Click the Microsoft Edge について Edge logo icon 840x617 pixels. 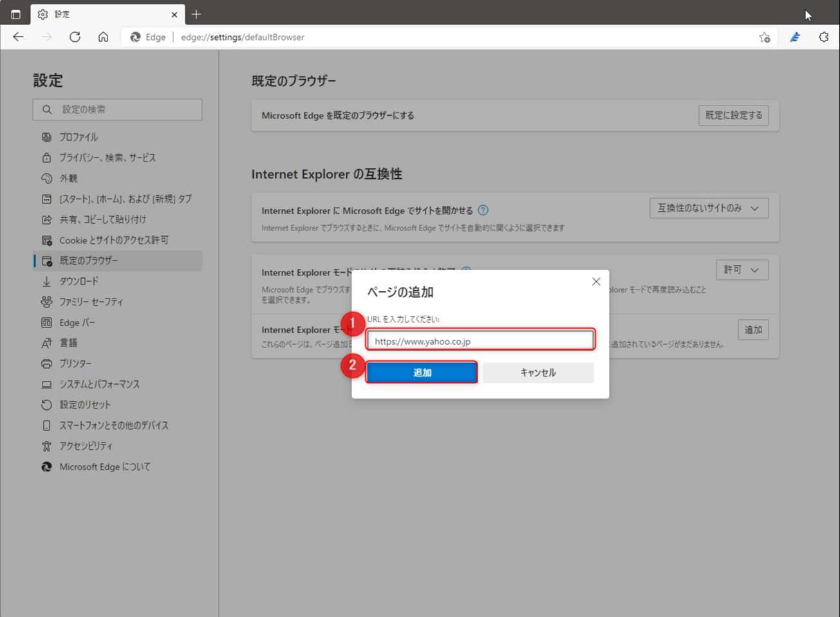pyautogui.click(x=46, y=467)
